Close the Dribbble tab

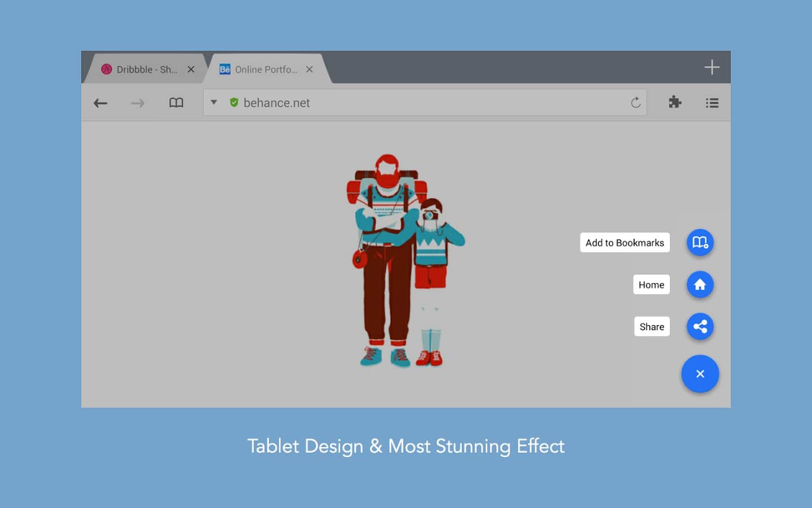pyautogui.click(x=191, y=69)
